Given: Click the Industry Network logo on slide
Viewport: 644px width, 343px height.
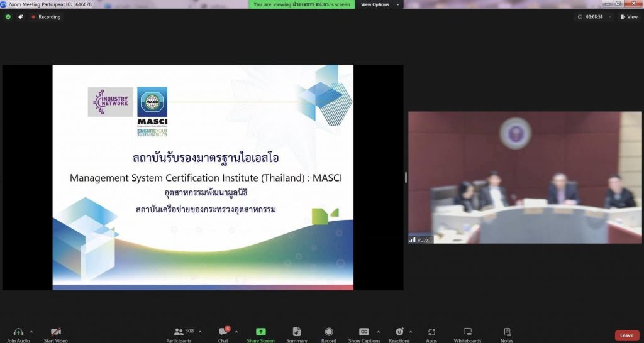Looking at the screenshot, I should coord(111,102).
